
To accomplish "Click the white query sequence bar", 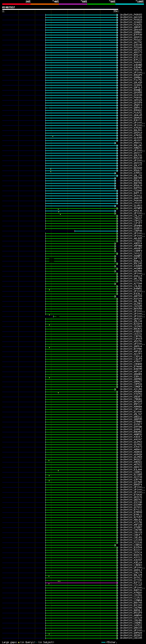I will pyautogui.click(x=60, y=9).
